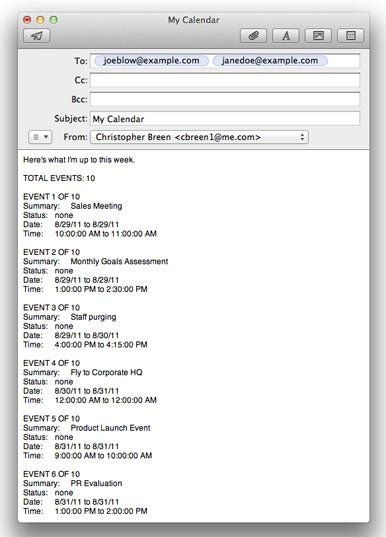This screenshot has height=537, width=386.
Task: Zoom the window with the green button
Action: tap(54, 20)
